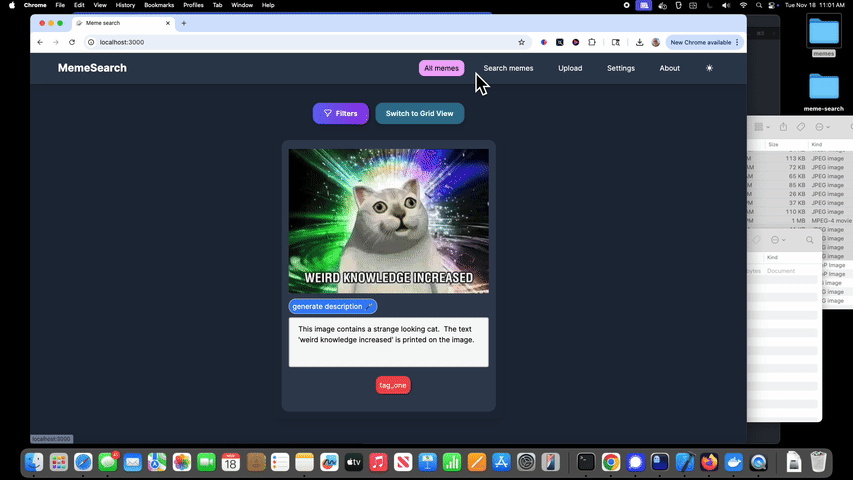Screen dimensions: 853x480
Task: Open the Chrome extensions puzzle icon
Action: 592,42
